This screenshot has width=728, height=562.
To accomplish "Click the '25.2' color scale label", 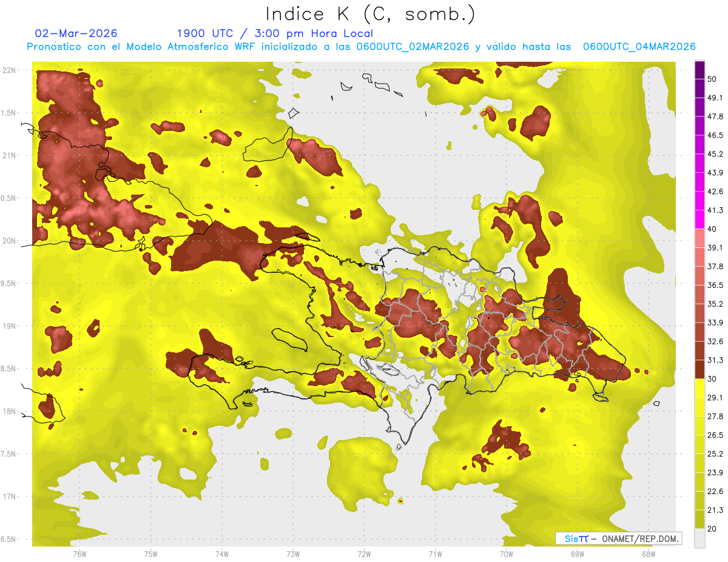I will [x=715, y=454].
